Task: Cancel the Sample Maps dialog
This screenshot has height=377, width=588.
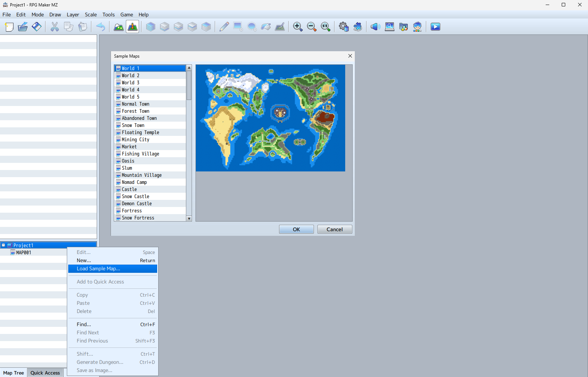Action: [x=335, y=229]
